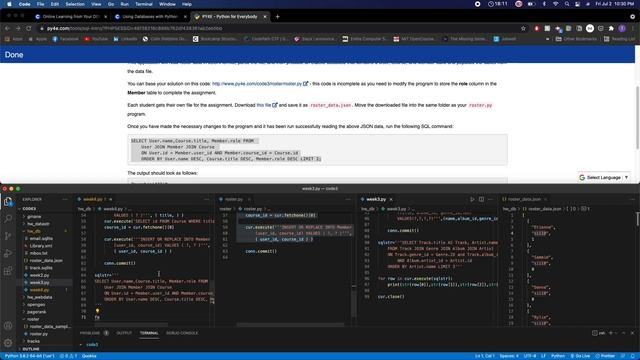Reload the py4e page in Chrome
Image resolution: width=640 pixels, height=360 pixels.
(29, 28)
